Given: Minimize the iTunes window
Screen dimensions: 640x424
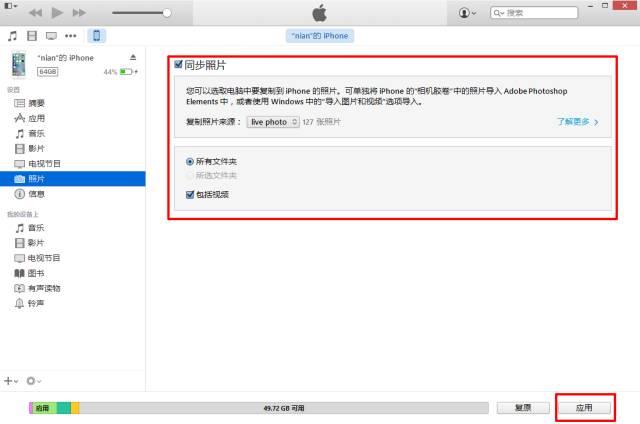Looking at the screenshot, I should coord(590,6).
